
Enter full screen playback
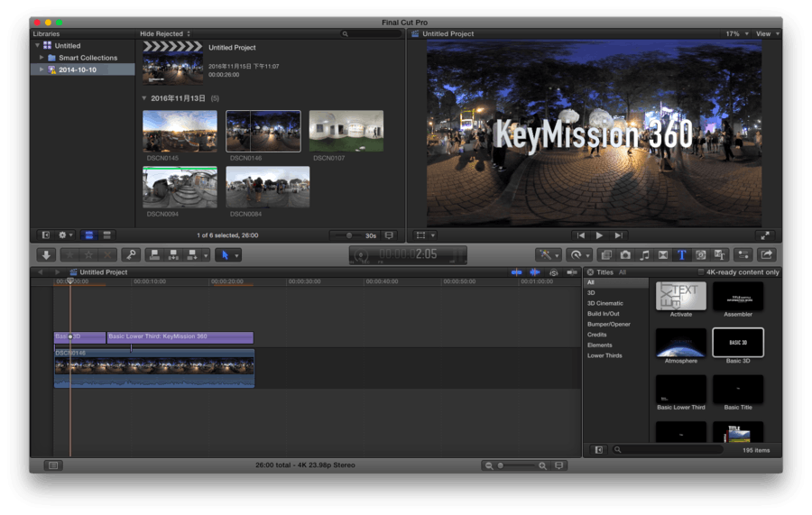(x=765, y=235)
